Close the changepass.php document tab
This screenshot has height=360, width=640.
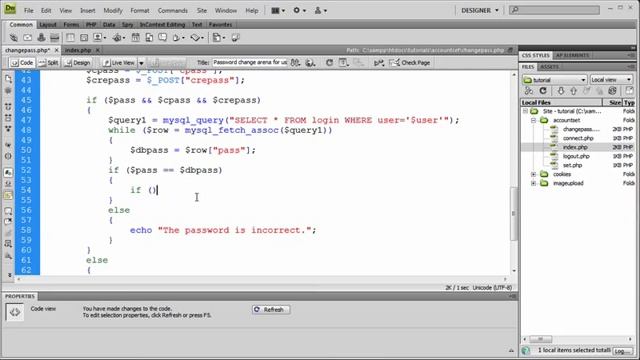(57, 50)
